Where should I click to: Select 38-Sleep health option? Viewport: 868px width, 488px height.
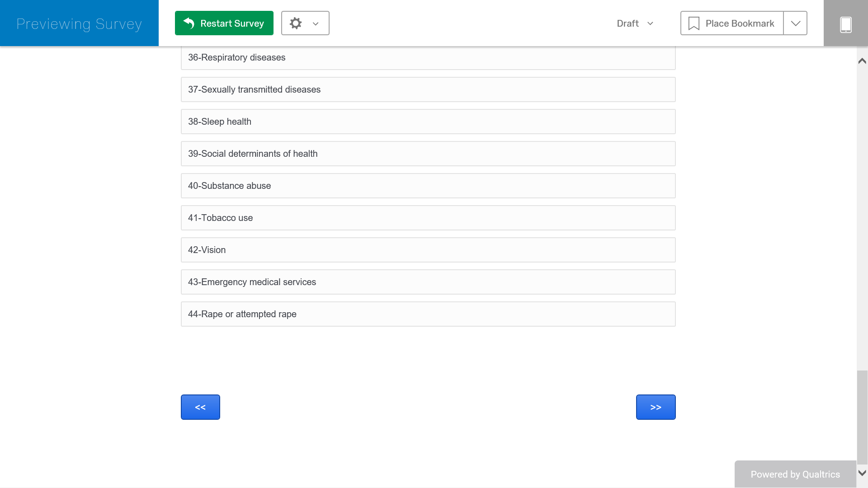click(428, 122)
